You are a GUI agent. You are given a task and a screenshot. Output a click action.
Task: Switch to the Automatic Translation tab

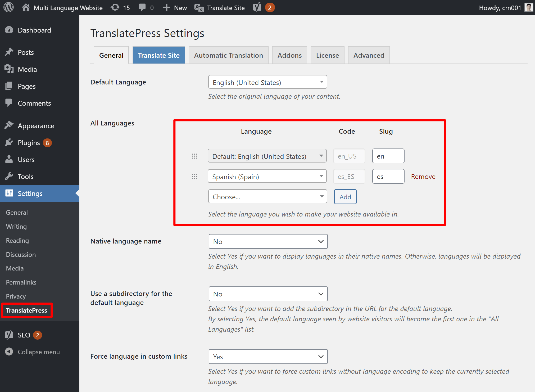coord(228,55)
